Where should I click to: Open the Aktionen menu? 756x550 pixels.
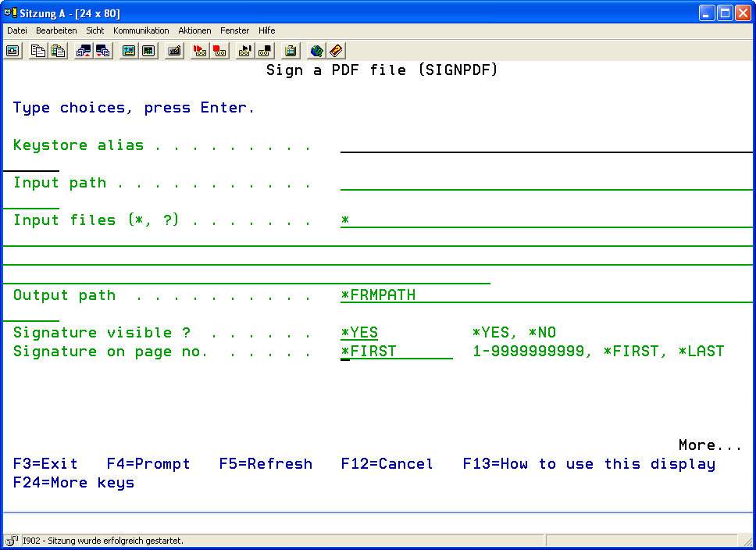(194, 30)
